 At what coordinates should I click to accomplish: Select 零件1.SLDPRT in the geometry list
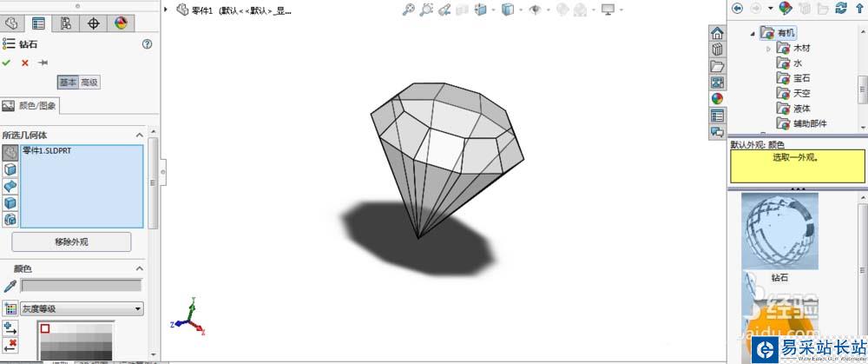click(47, 150)
